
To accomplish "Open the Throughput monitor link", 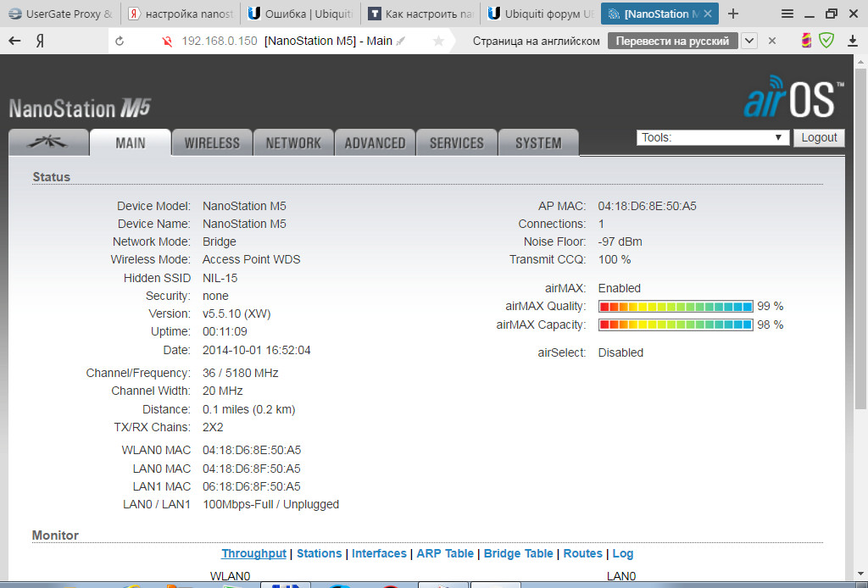I will (x=254, y=554).
